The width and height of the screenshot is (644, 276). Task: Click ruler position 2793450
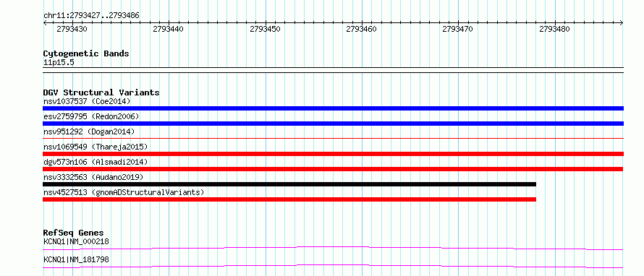coord(265,29)
